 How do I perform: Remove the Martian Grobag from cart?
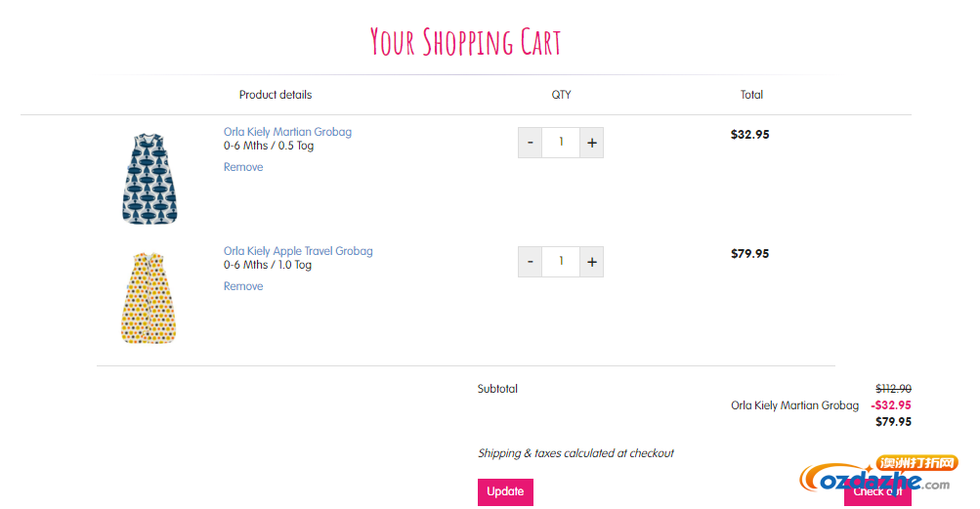[243, 167]
